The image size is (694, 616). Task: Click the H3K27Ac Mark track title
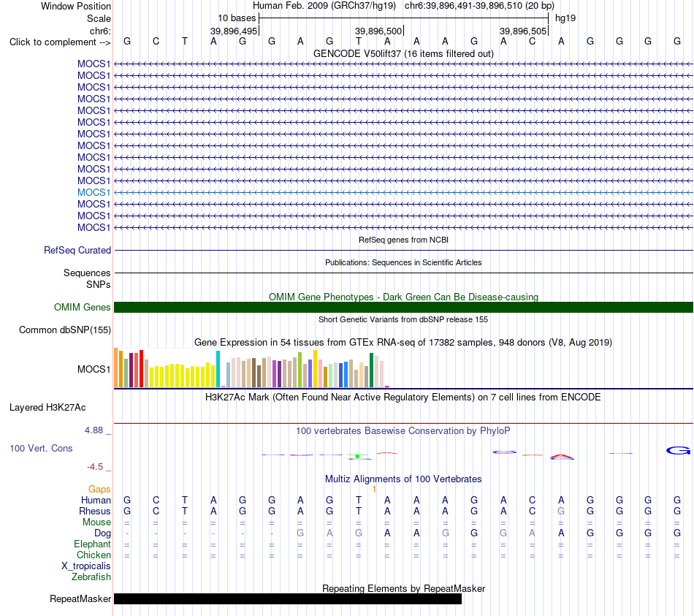[403, 397]
